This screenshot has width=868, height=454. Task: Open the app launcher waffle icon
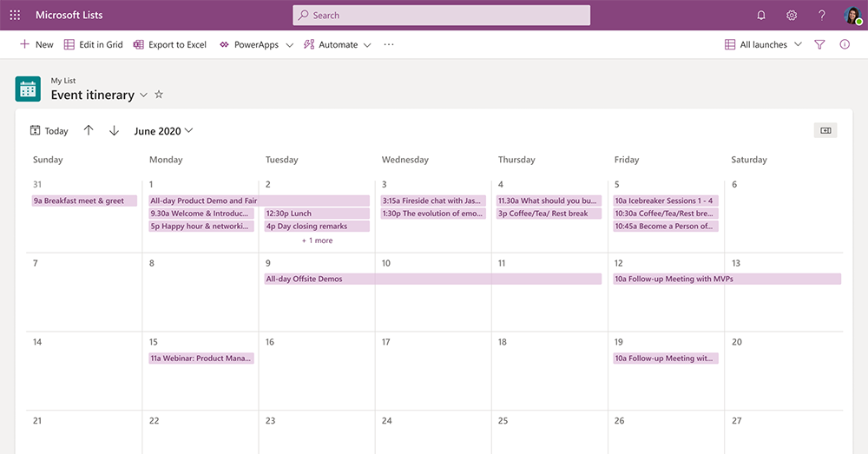pyautogui.click(x=15, y=15)
